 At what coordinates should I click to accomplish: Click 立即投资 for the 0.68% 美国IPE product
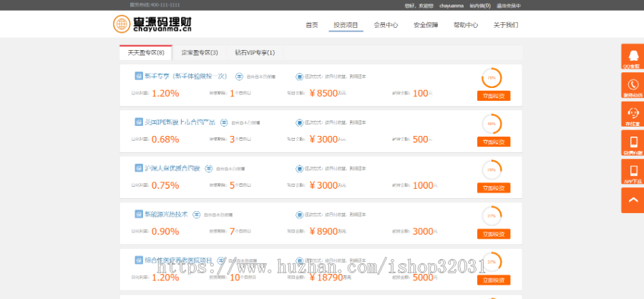pos(494,142)
